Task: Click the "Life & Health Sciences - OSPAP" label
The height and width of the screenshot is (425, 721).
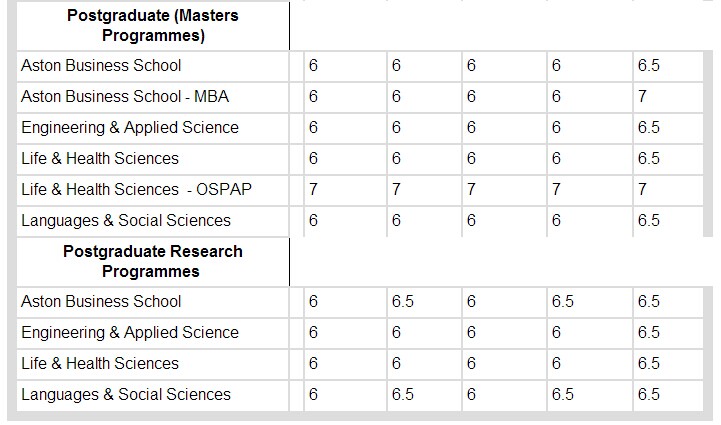Action: pos(135,189)
